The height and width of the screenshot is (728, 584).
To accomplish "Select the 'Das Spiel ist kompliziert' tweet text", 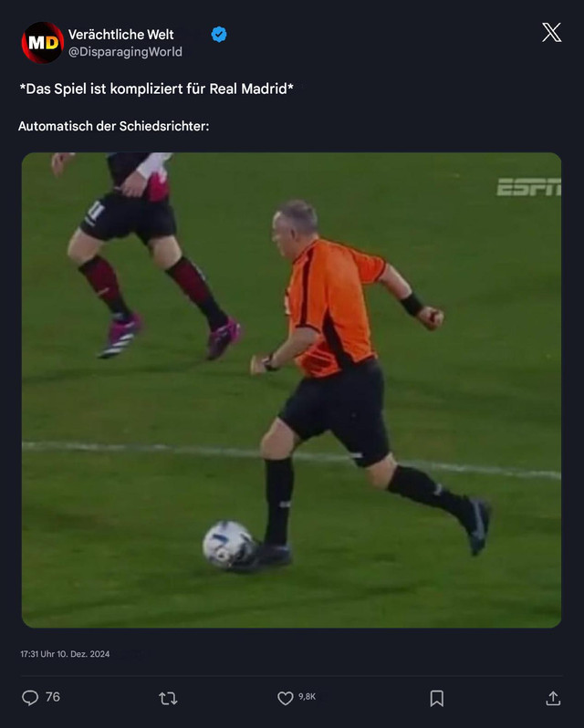I will (156, 88).
